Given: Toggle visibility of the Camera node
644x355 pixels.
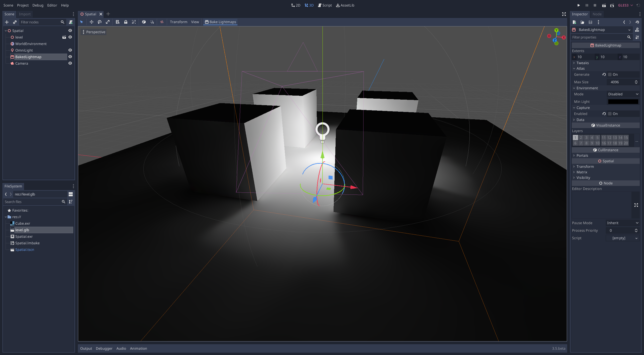Looking at the screenshot, I should click(x=70, y=63).
